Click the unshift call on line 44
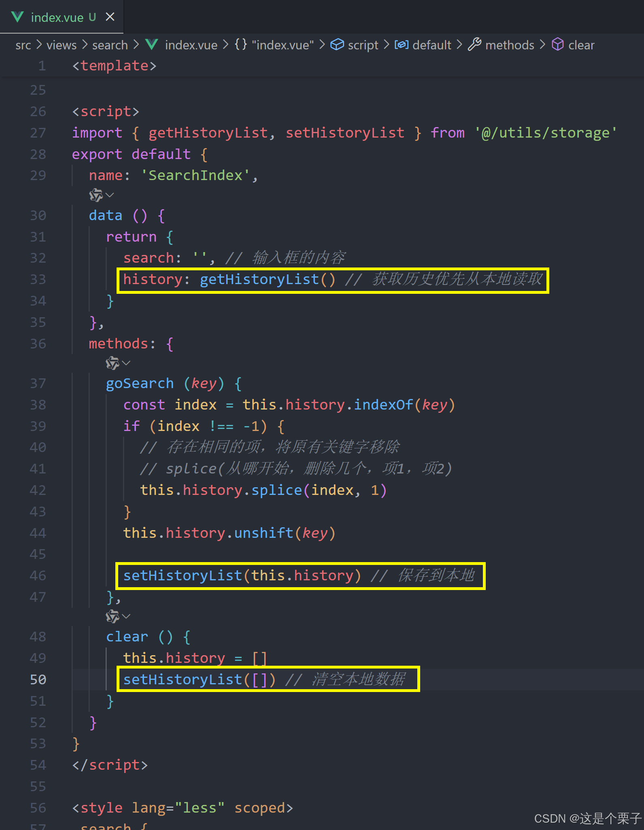 (264, 533)
